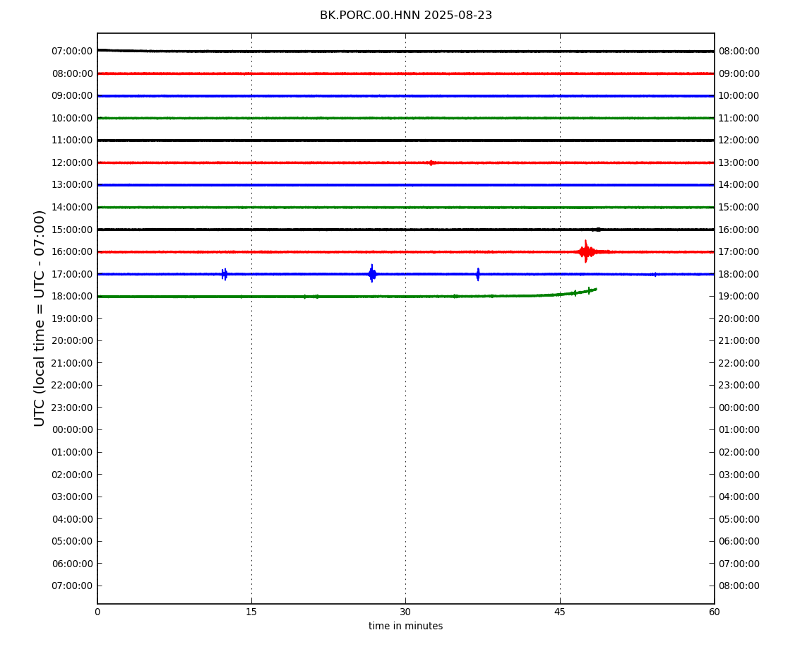The width and height of the screenshot is (812, 671).
Task: Click the right axis label 17:00:00
Action: point(739,252)
